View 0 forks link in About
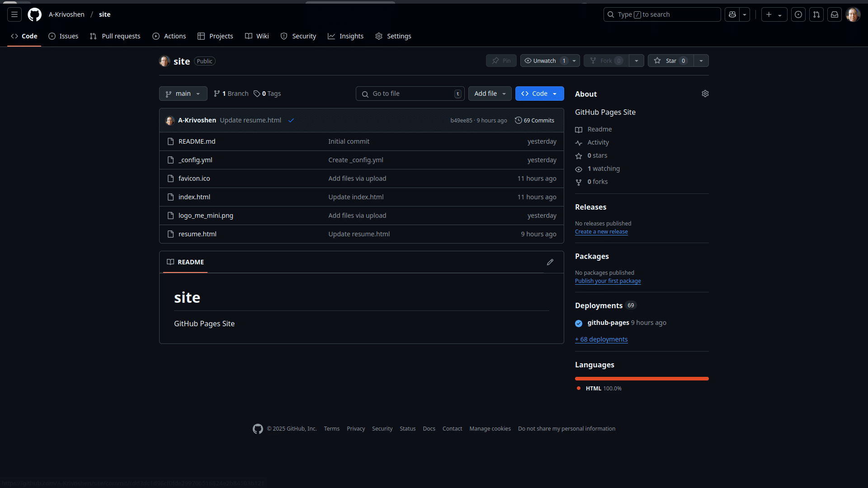 591,182
